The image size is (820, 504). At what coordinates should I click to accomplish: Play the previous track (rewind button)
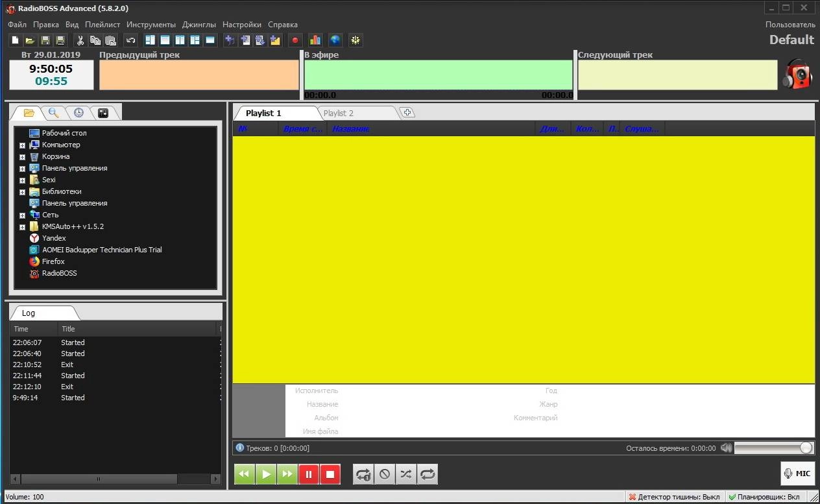coord(245,474)
